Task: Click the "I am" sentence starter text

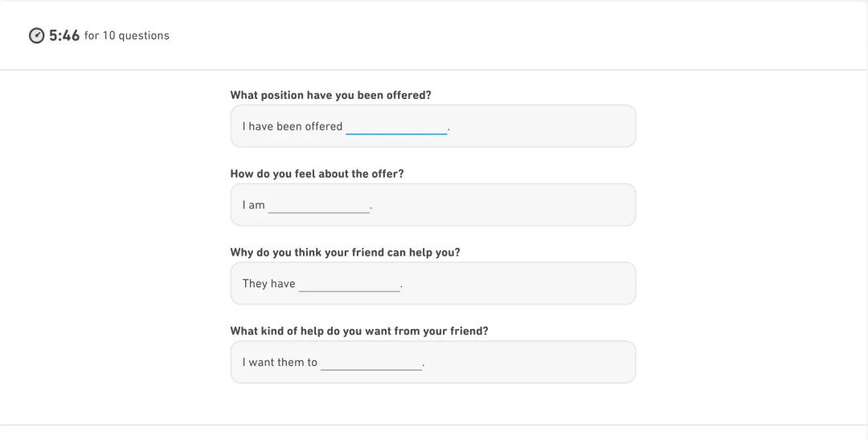Action: (x=253, y=205)
